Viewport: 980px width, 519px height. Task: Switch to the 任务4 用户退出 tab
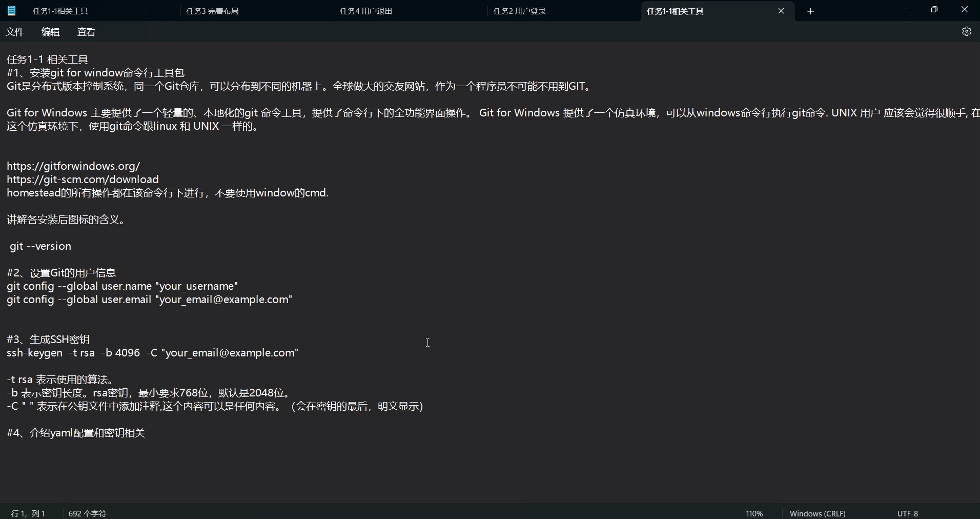366,11
